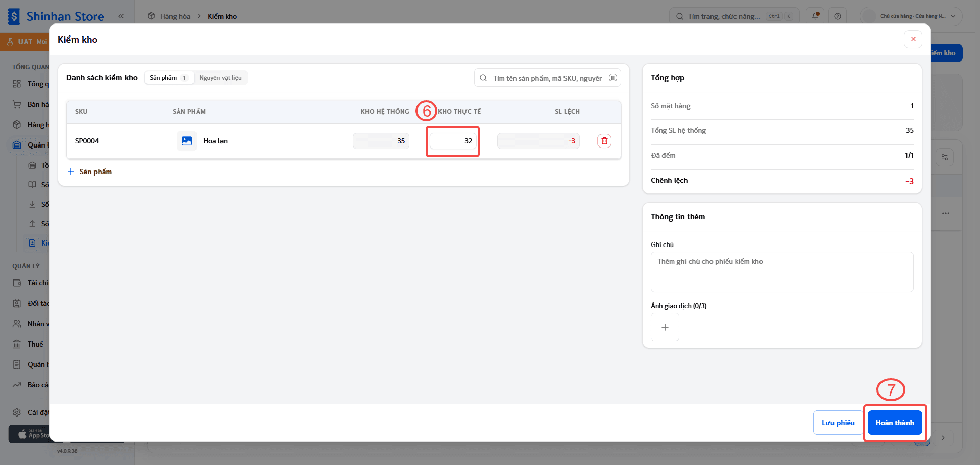
Task: Click the SL lệch value -3 field
Action: 538,141
